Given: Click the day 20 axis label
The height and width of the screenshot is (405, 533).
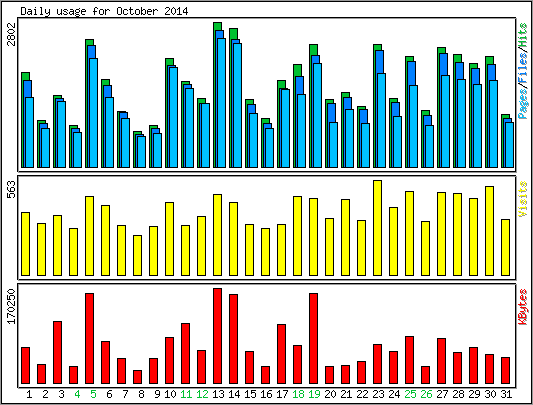Looking at the screenshot, I should (330, 394).
